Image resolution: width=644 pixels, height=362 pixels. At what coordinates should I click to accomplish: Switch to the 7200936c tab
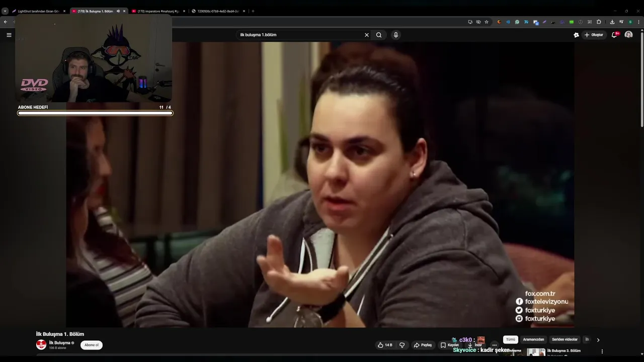click(x=218, y=11)
